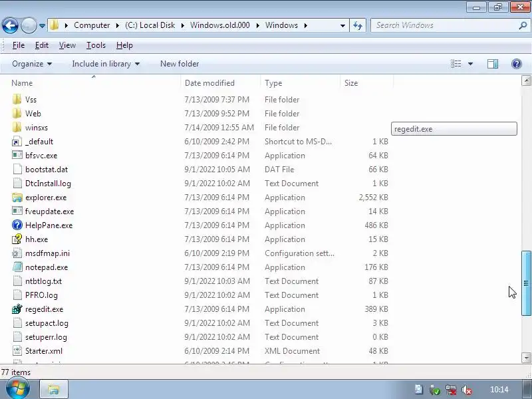Open the Help menu
This screenshot has width=532, height=399.
(124, 45)
